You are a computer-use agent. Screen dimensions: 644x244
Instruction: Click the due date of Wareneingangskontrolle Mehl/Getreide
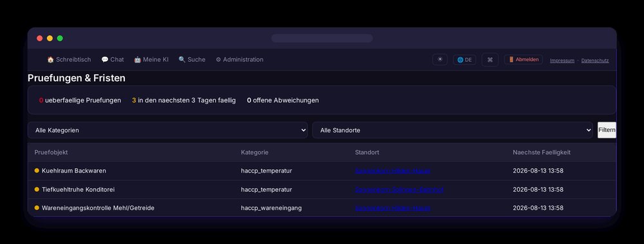click(x=538, y=208)
